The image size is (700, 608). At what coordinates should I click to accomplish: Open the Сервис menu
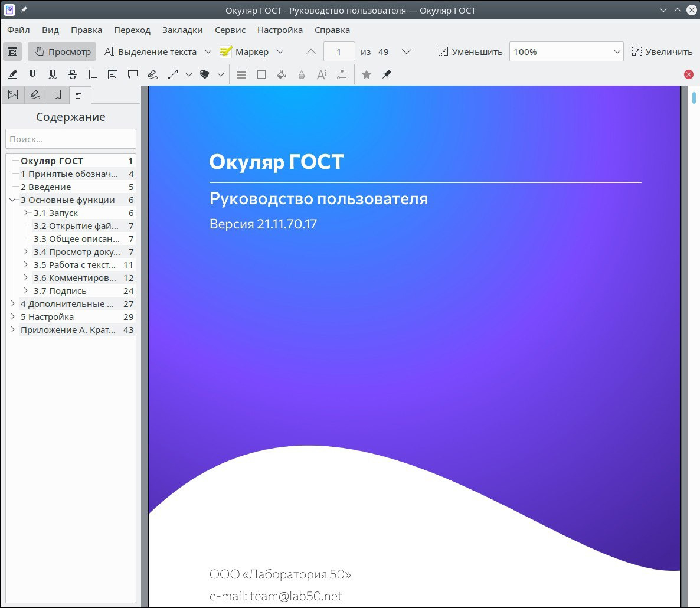click(230, 30)
